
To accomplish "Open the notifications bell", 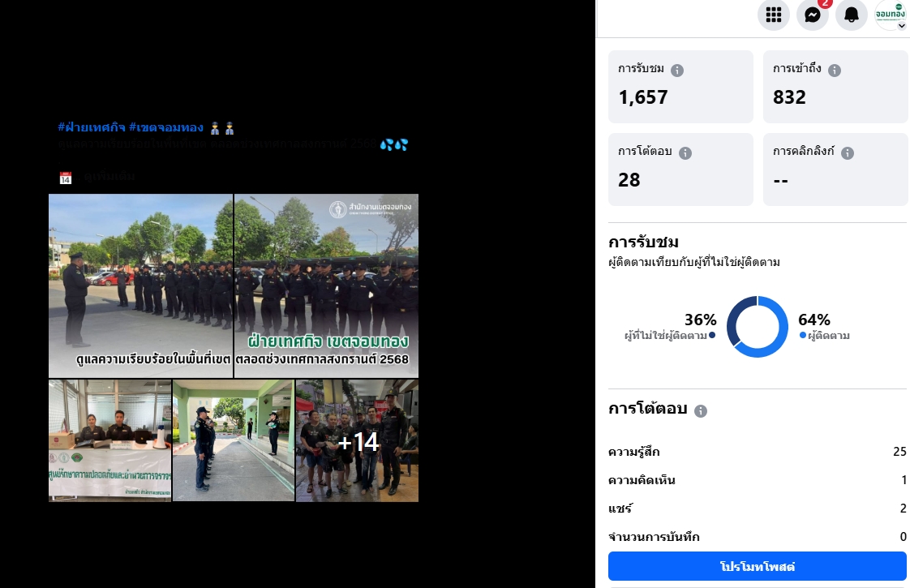I will click(852, 15).
